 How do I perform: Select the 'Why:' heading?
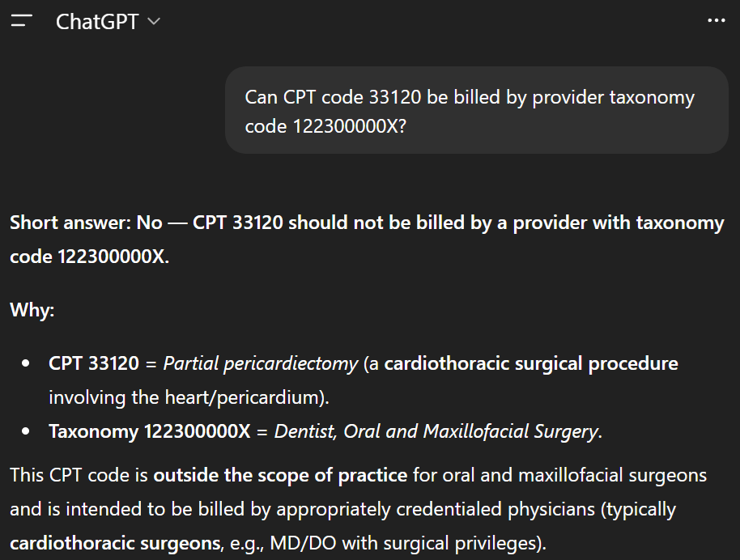click(x=32, y=309)
